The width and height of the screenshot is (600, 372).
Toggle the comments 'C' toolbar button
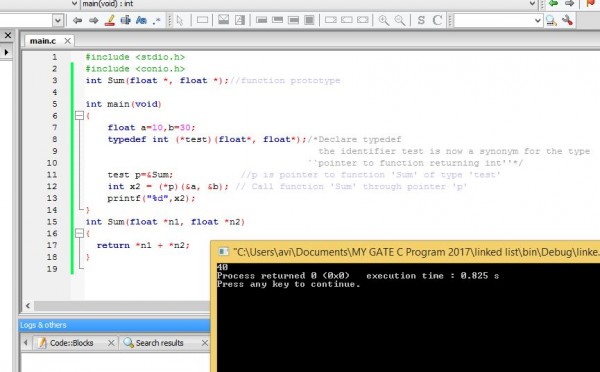(437, 20)
